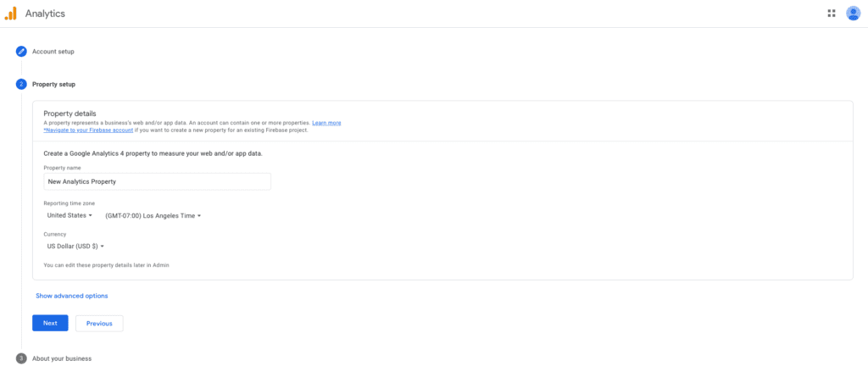
Task: Click the step 2 Property setup circle
Action: coord(21,84)
